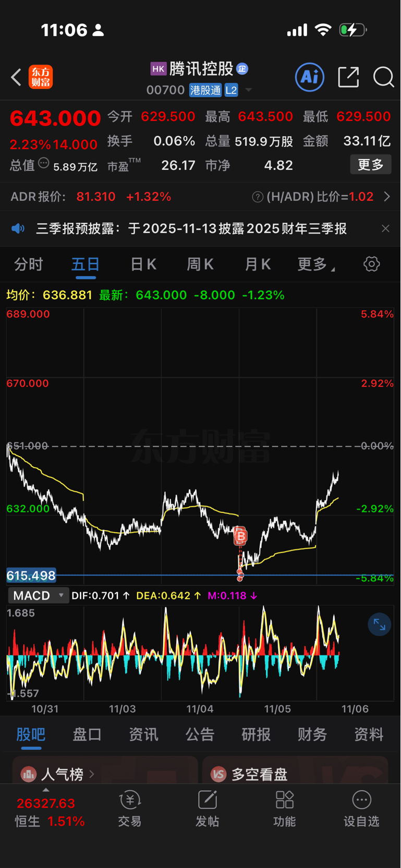Open the 多空看盘 card
401x868 pixels.
coord(295,770)
